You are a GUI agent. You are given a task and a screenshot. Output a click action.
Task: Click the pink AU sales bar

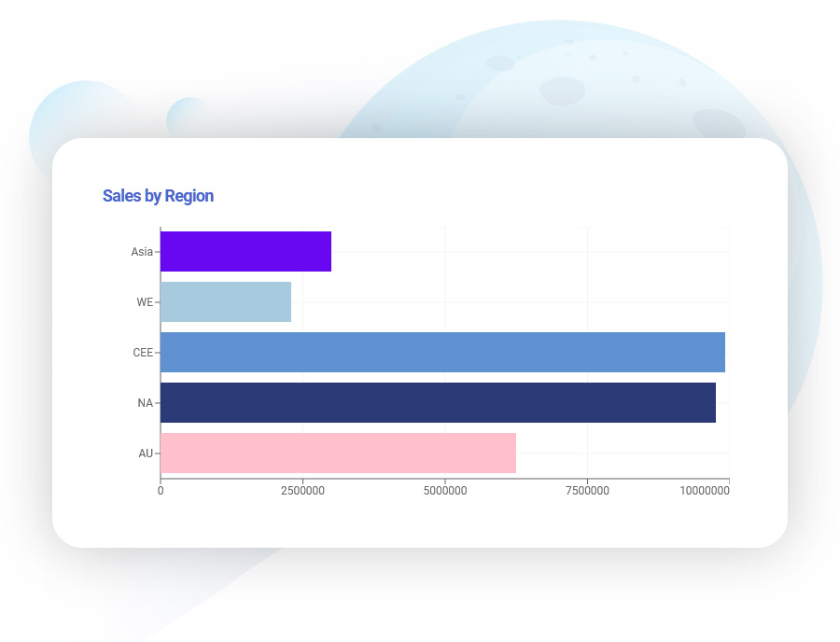339,453
